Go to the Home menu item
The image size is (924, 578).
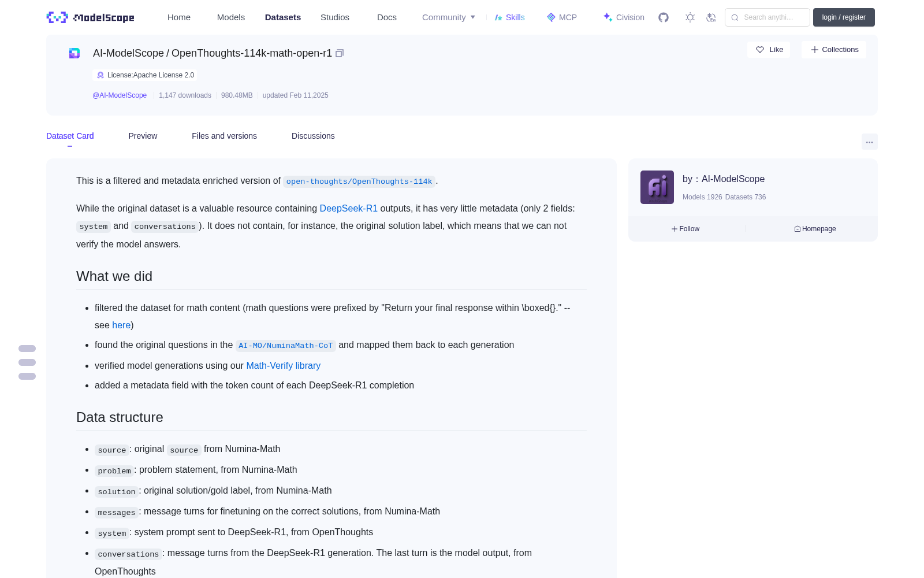[179, 17]
